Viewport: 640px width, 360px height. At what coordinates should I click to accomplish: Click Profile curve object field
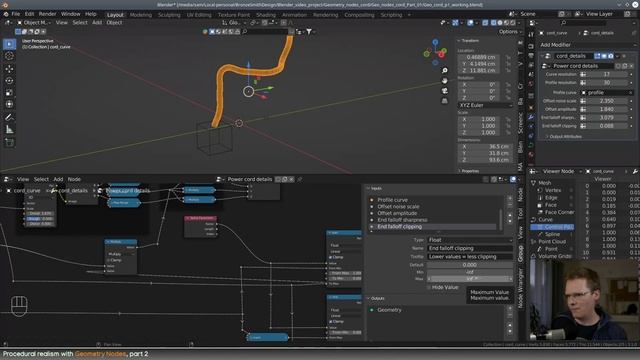coord(607,93)
